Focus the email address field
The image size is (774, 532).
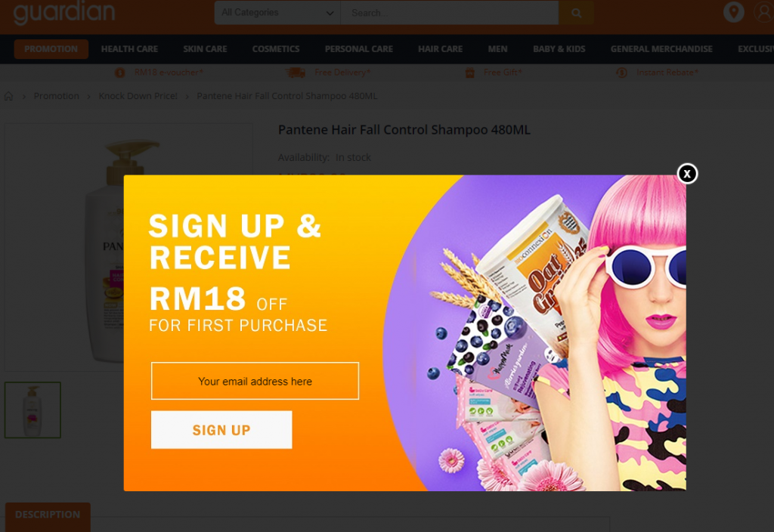[255, 381]
